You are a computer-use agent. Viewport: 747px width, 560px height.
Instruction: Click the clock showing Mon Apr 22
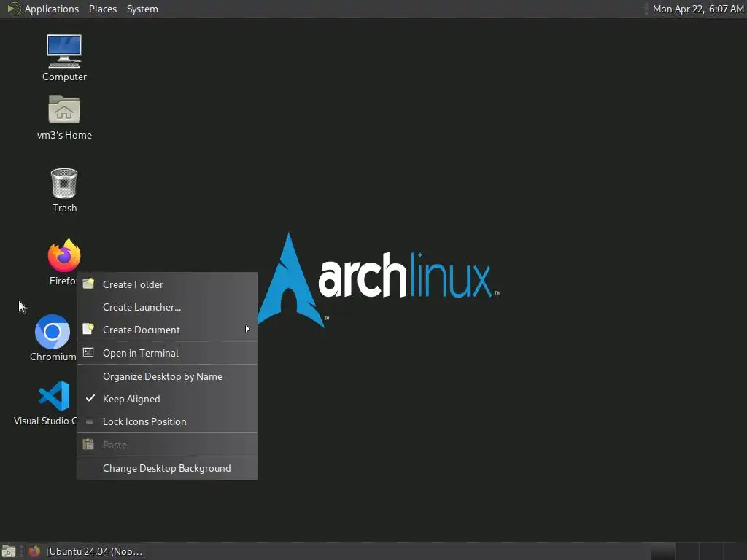(698, 9)
